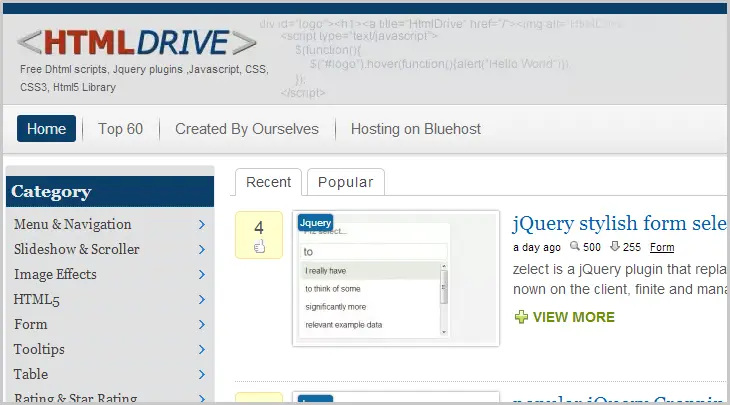Open Slideshow & Scroller category
Screen dimensions: 730x405
coord(77,249)
